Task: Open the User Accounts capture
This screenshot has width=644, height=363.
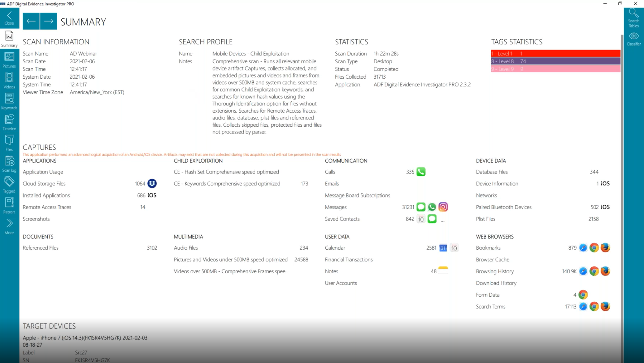Action: (341, 283)
